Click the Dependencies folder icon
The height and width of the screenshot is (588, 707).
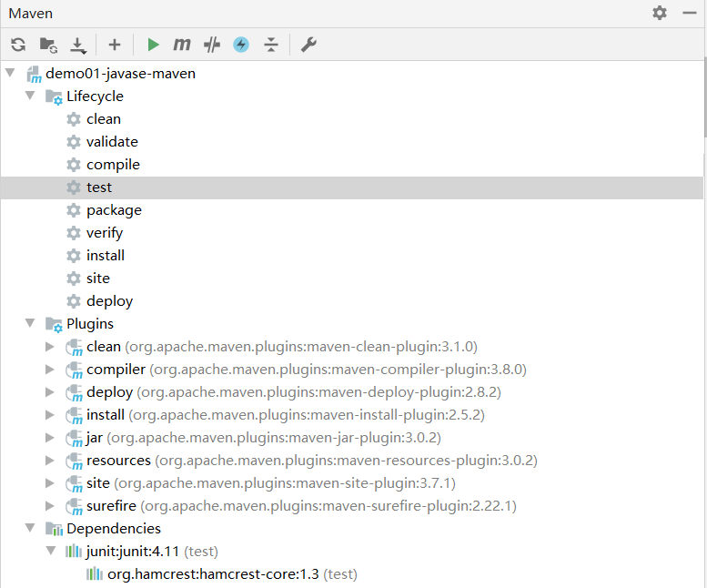pyautogui.click(x=54, y=529)
